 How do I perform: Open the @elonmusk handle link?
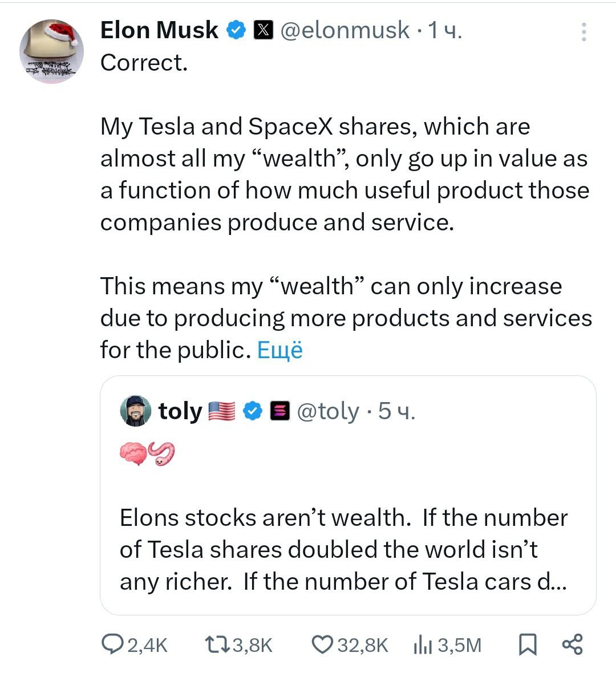(x=345, y=30)
